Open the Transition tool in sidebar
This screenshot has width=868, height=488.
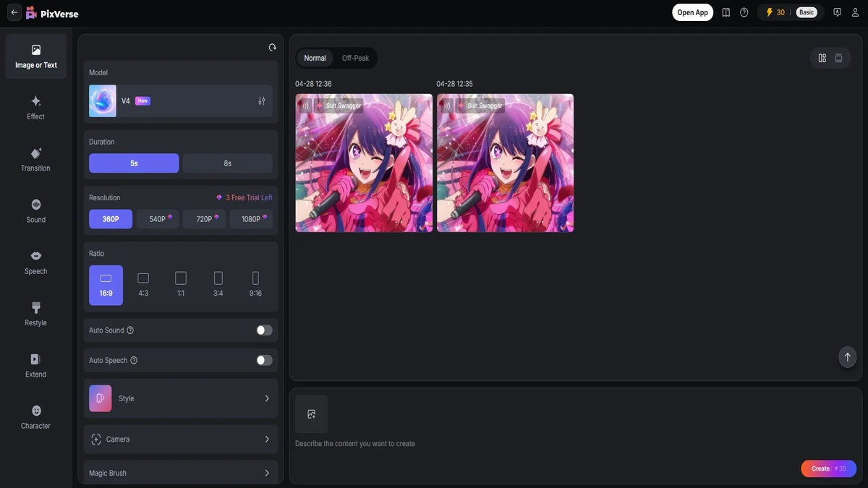36,160
